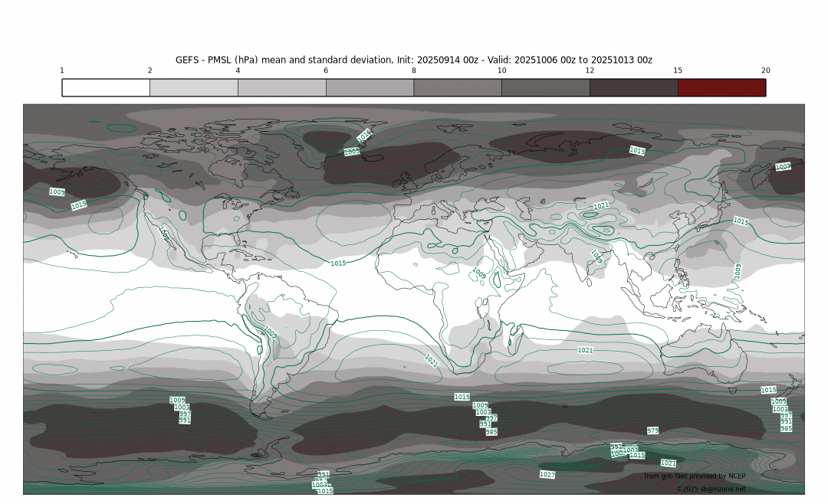Click the 975 contour label in the Southern Ocean
828x504 pixels.
(x=652, y=430)
